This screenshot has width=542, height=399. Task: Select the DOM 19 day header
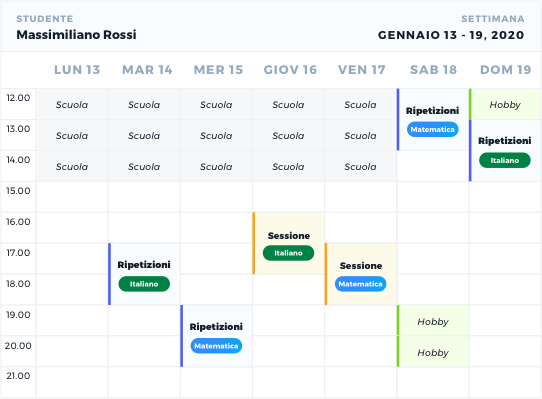coord(506,70)
